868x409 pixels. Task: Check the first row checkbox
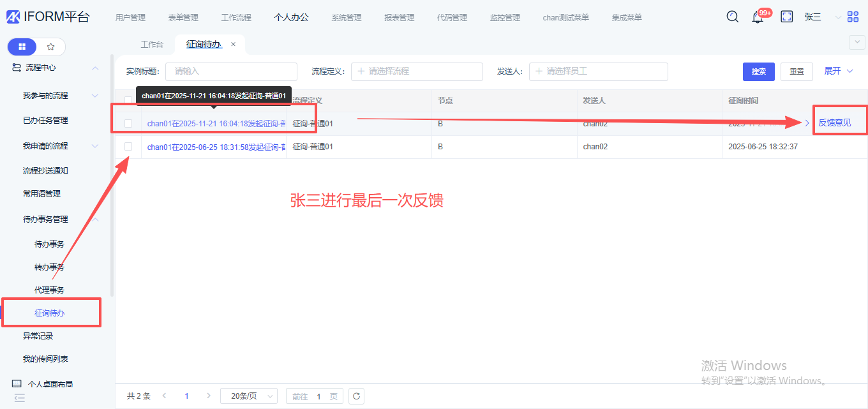tap(128, 123)
